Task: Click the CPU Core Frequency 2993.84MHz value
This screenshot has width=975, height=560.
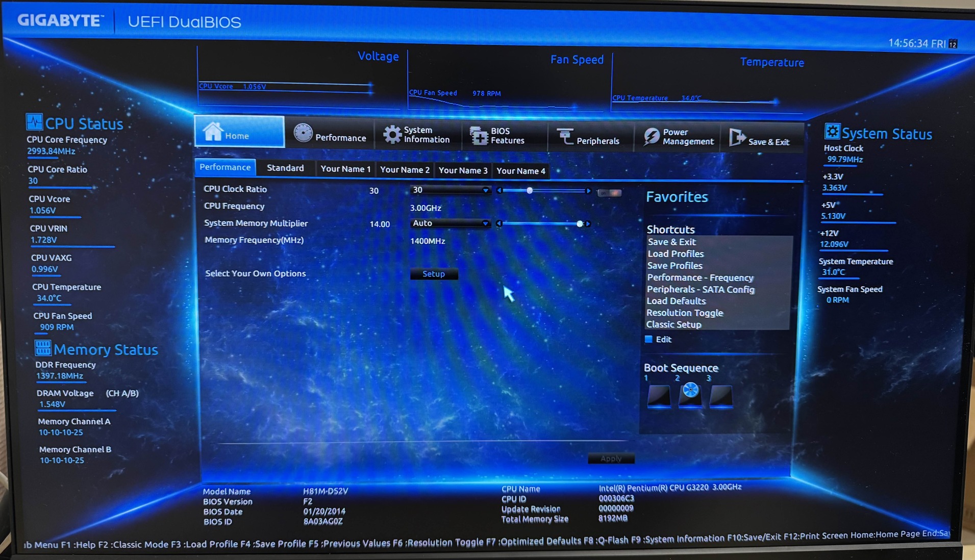Action: (x=52, y=151)
